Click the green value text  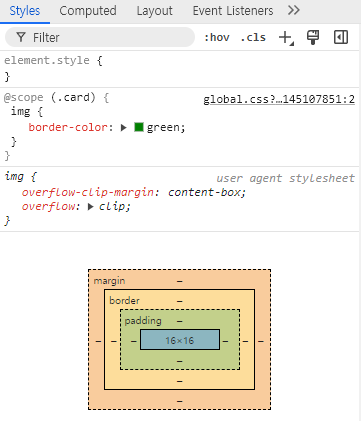point(163,127)
